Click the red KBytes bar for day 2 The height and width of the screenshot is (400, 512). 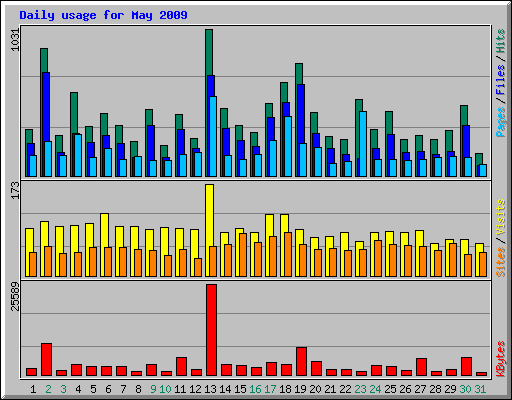46,360
